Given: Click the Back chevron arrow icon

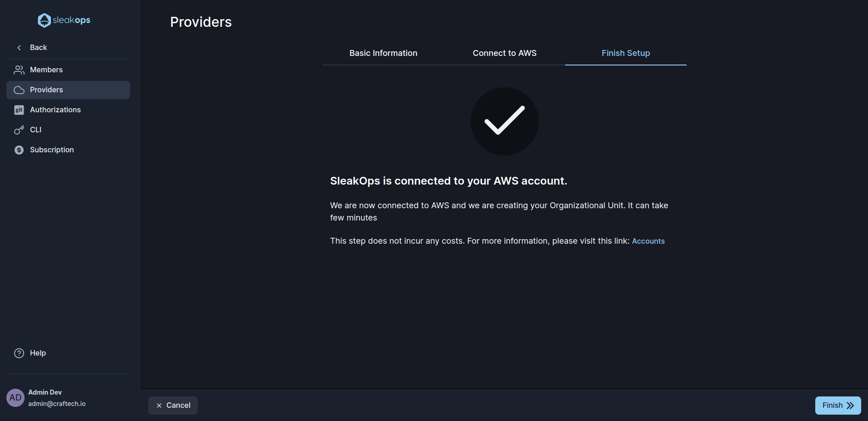Looking at the screenshot, I should [19, 48].
